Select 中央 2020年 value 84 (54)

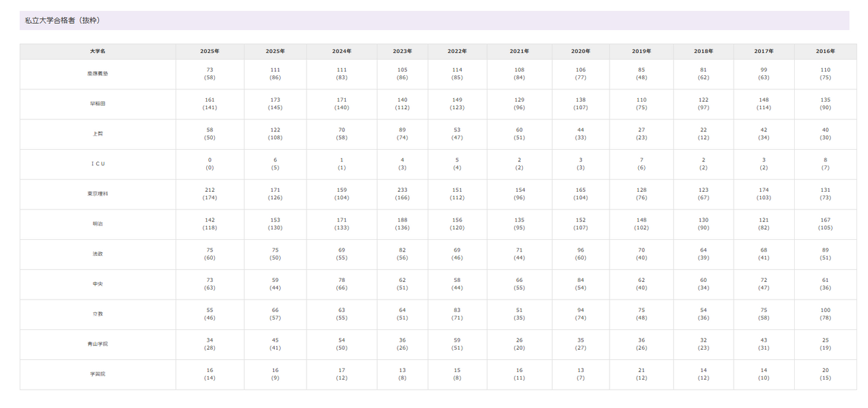point(580,284)
